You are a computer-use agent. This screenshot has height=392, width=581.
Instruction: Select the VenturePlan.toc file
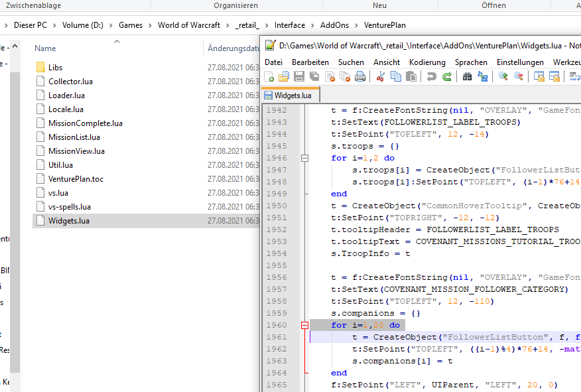[x=76, y=178]
